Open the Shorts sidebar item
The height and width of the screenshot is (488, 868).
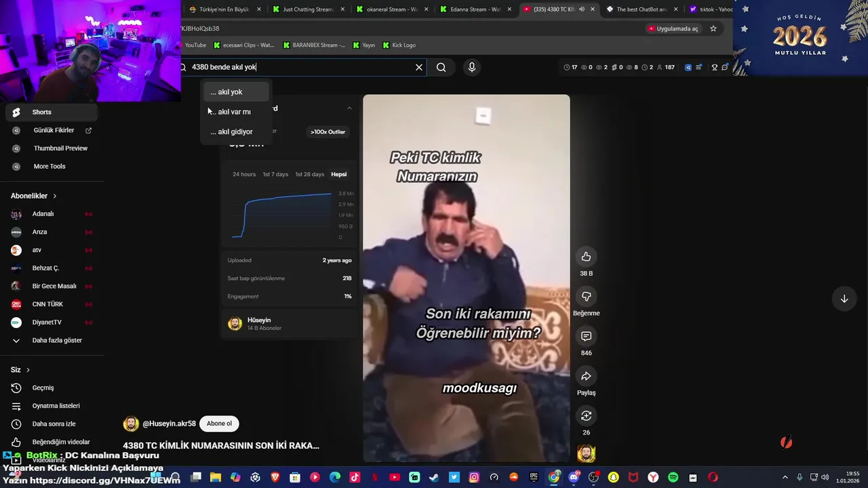point(52,112)
